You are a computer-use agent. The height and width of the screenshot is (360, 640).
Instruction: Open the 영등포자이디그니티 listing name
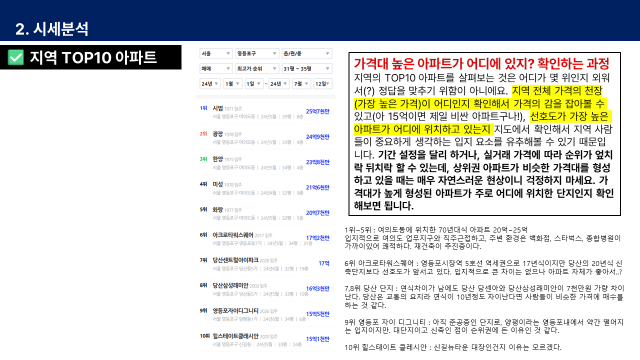click(x=236, y=311)
